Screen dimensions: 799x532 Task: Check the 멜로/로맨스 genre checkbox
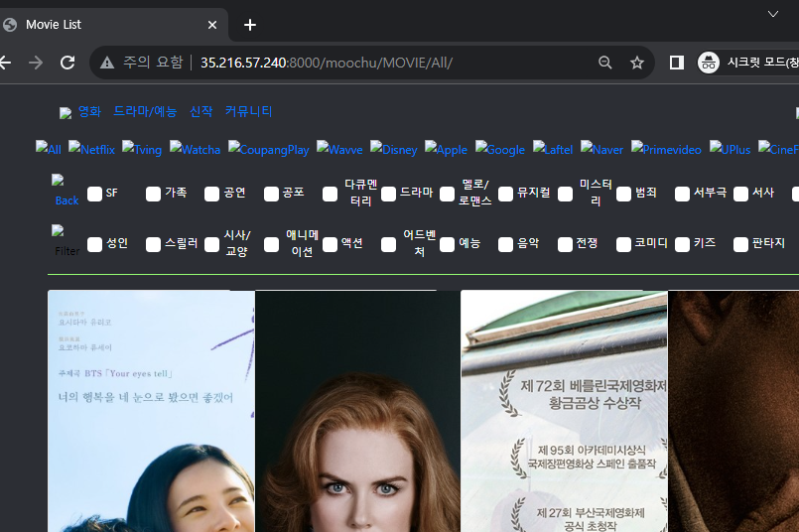448,194
